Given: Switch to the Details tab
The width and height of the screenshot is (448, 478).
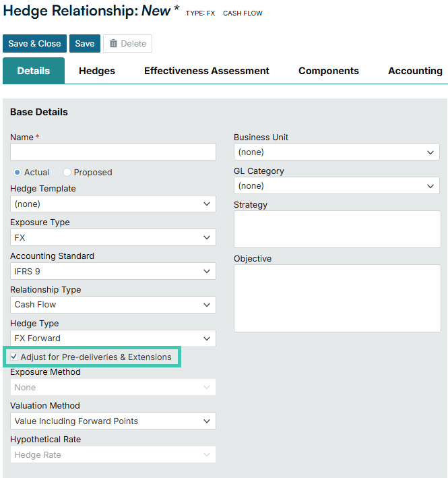Looking at the screenshot, I should (x=34, y=71).
